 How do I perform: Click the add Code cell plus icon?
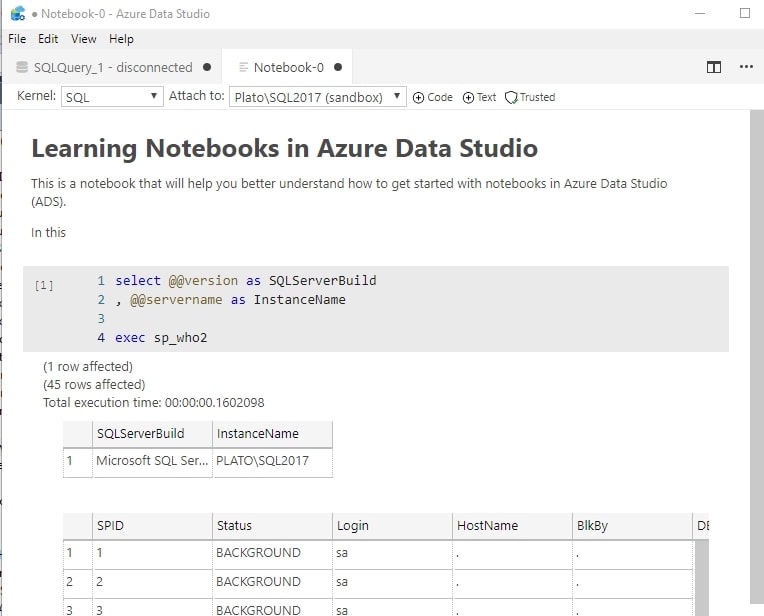418,97
